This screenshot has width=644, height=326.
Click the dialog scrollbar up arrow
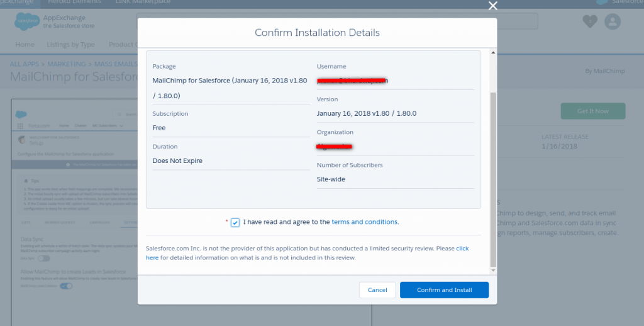[x=493, y=53]
